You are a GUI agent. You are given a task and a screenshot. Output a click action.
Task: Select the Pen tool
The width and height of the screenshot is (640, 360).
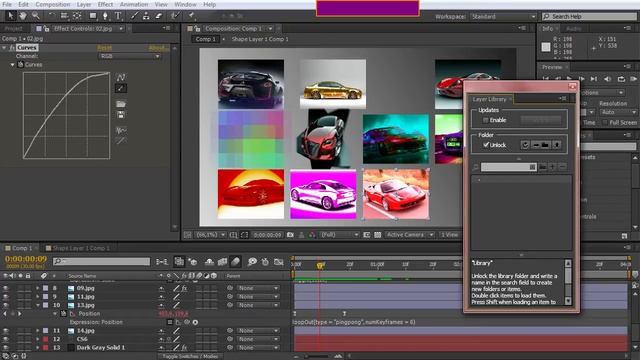(105, 16)
